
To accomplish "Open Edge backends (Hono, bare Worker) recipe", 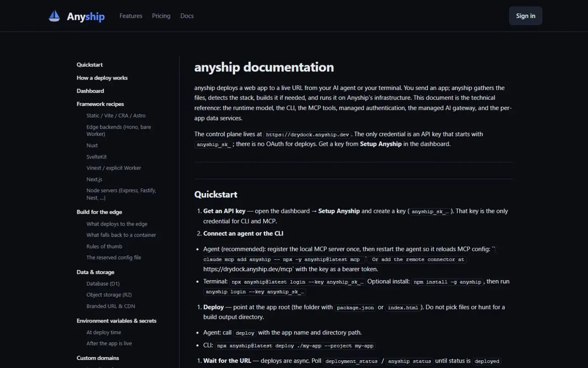I will [119, 130].
